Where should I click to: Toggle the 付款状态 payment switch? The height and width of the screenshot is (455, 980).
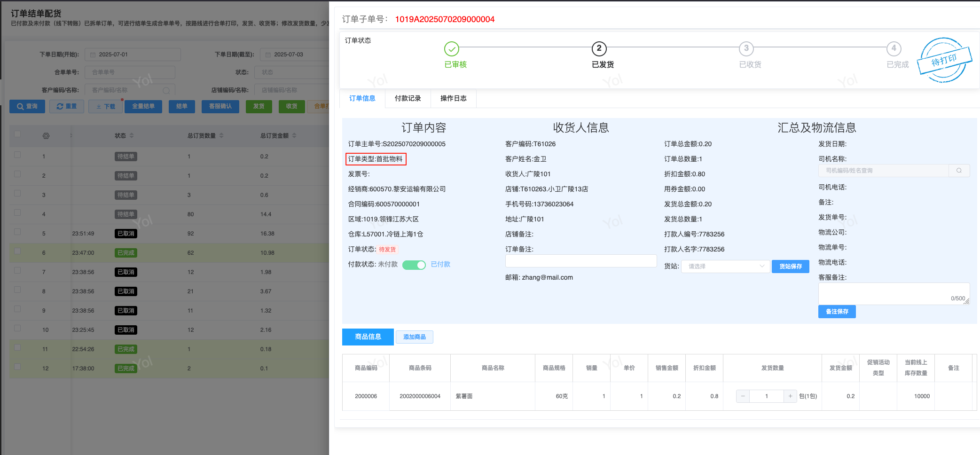click(414, 265)
